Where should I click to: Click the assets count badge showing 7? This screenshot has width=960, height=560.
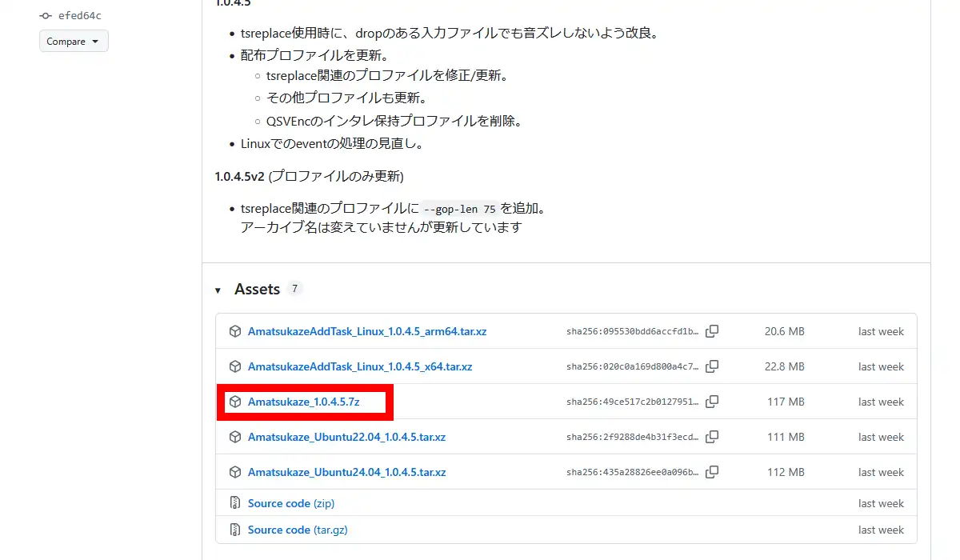294,289
